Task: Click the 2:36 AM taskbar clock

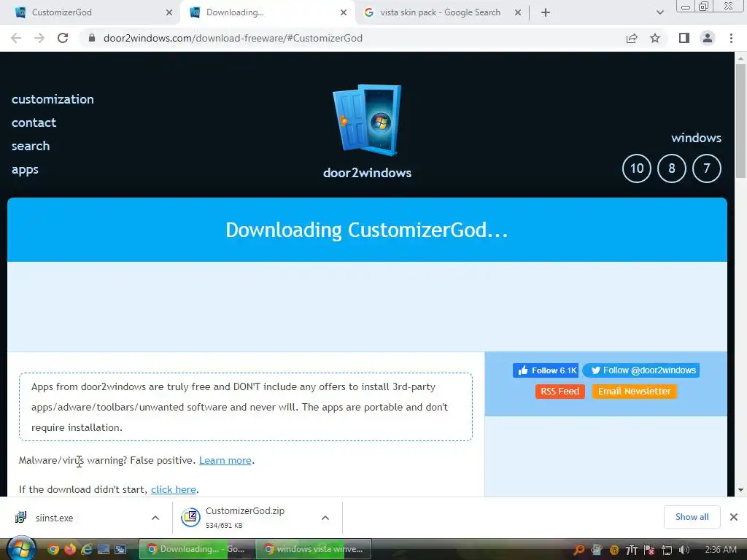Action: [720, 550]
